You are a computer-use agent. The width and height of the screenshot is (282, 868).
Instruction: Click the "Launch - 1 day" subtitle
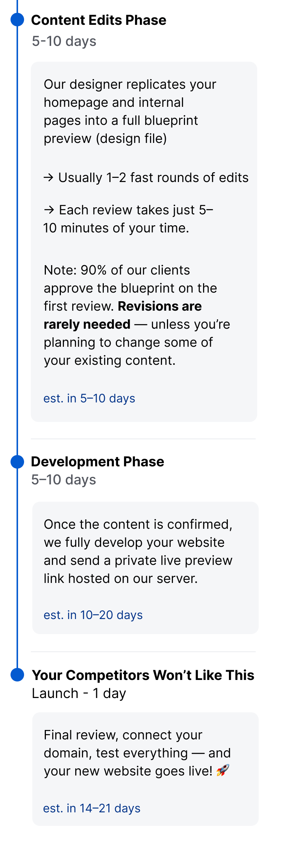(x=79, y=693)
